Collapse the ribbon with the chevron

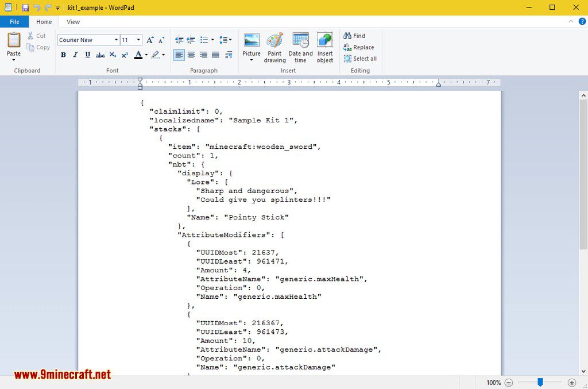coord(571,21)
